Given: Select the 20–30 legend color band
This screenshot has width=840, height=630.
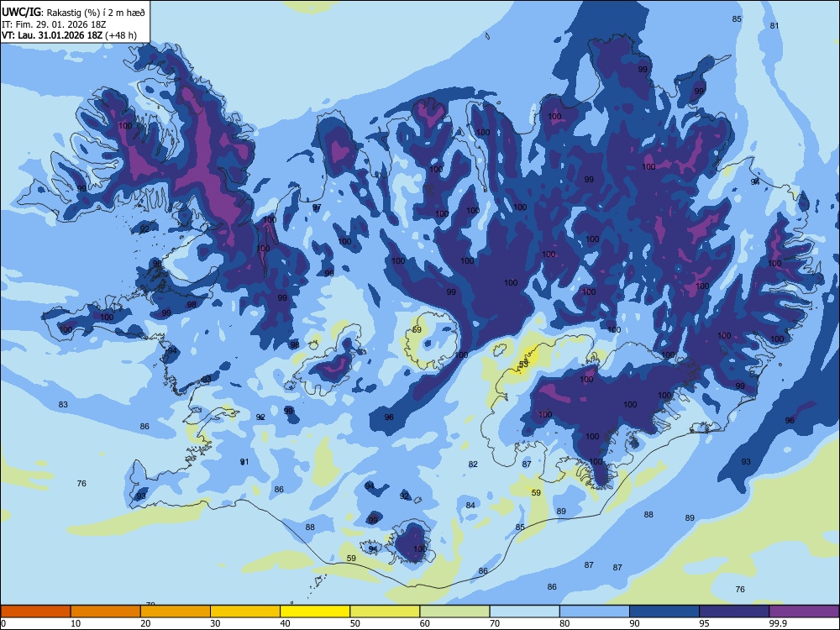Looking at the screenshot, I should (176, 612).
